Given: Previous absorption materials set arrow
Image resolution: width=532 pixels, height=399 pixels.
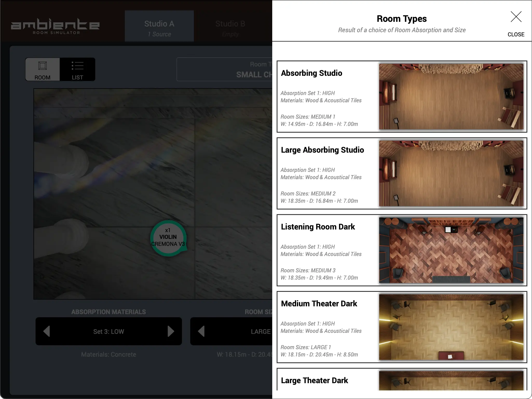Looking at the screenshot, I should click(x=47, y=331).
